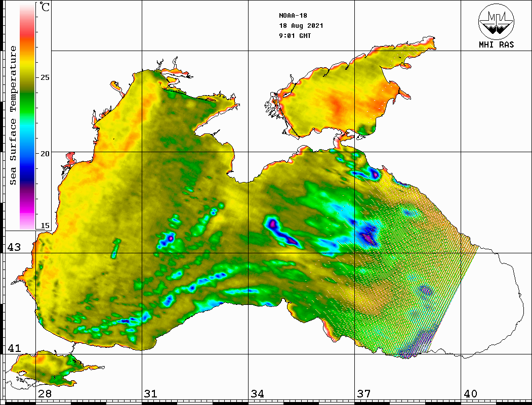
Task: Click longitude label '28'
Action: (45, 393)
